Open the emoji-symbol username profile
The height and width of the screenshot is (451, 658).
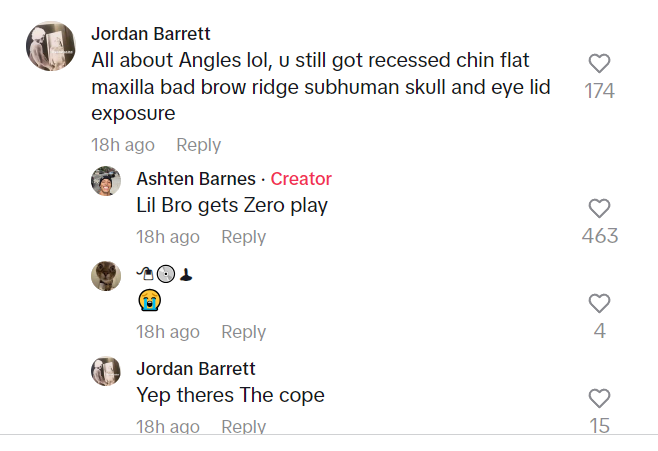[x=164, y=274]
